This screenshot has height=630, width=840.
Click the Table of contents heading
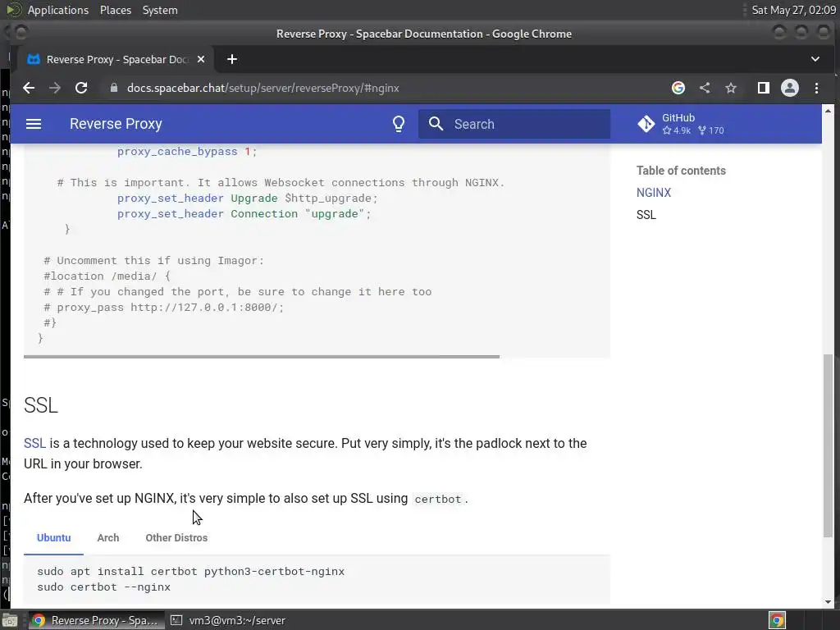tap(681, 171)
